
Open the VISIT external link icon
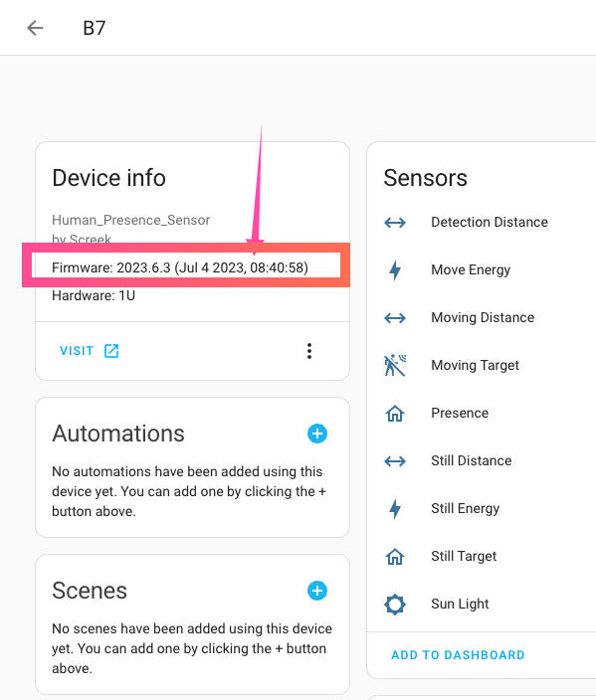[x=111, y=351]
